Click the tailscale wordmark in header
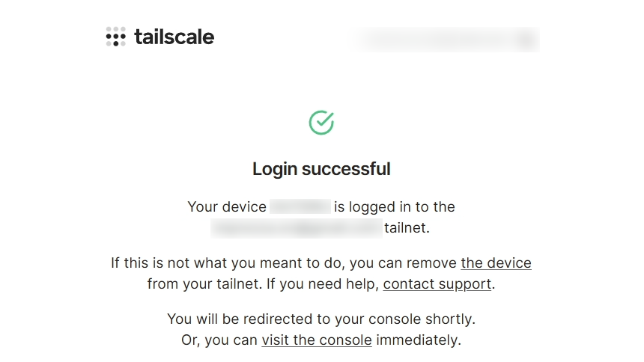Screen dimensions: 644x362 [x=174, y=37]
